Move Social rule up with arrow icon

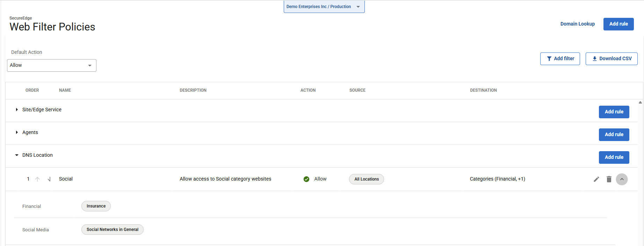click(x=37, y=179)
